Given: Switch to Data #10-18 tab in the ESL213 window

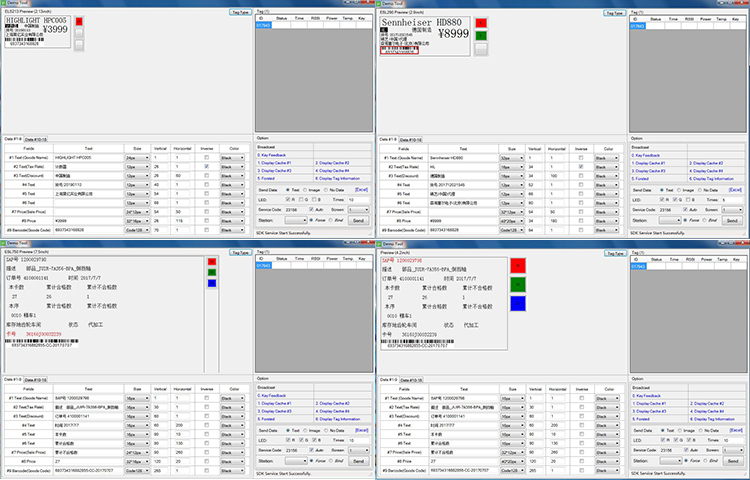Looking at the screenshot, I should point(35,139).
